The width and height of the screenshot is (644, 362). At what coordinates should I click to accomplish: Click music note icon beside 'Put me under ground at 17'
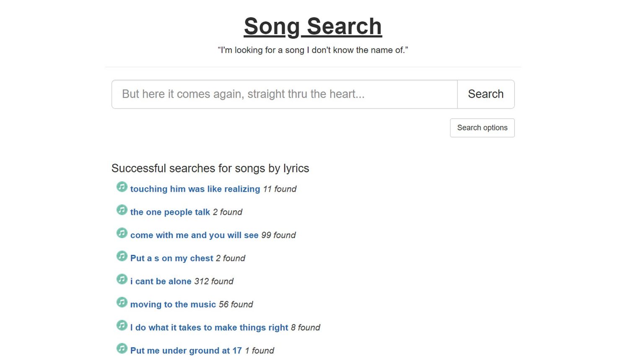pos(122,348)
